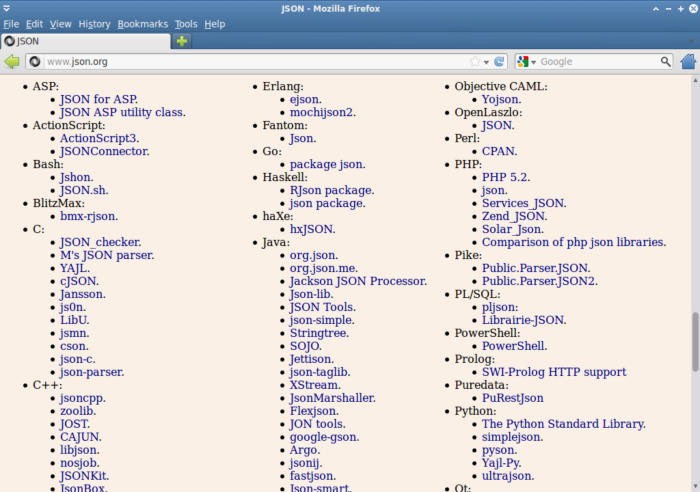The height and width of the screenshot is (492, 700).
Task: Click the search magnifier icon
Action: (x=665, y=62)
